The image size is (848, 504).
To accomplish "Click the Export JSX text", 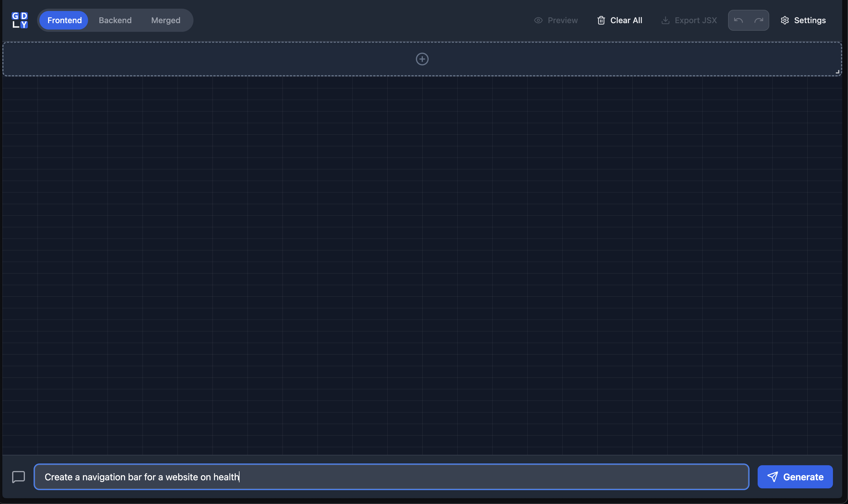I will pos(695,20).
